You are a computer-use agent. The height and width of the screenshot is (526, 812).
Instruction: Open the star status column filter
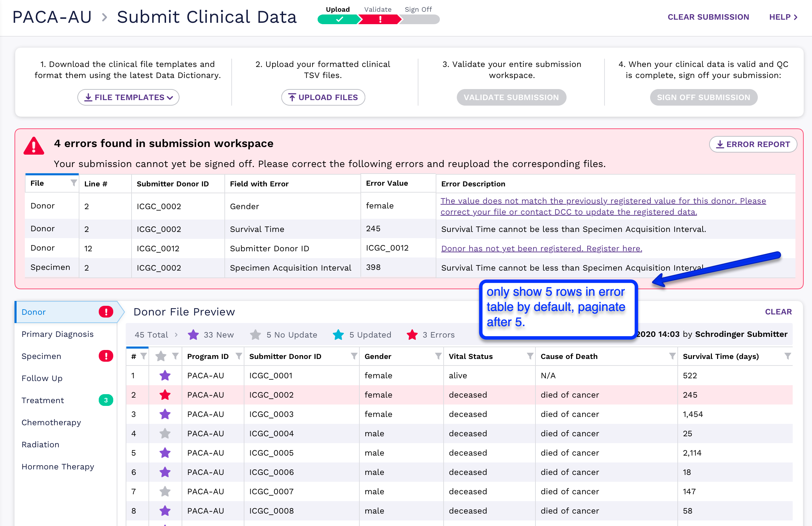pos(175,356)
